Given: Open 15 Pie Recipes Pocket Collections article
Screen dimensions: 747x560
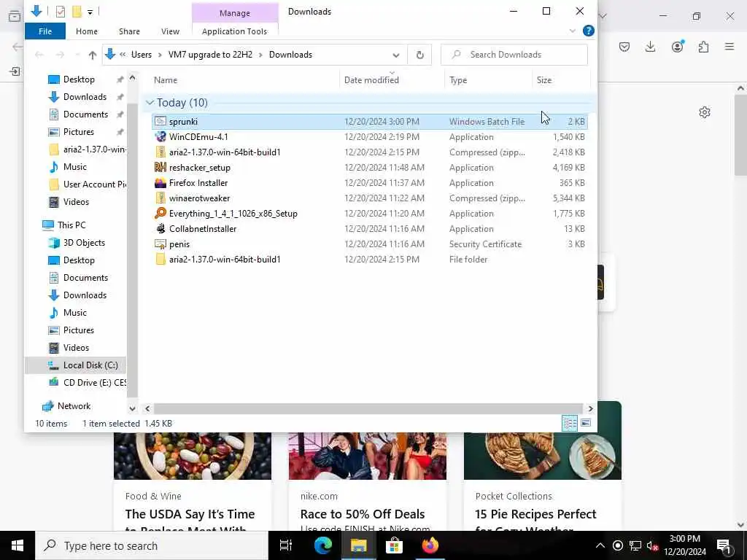Looking at the screenshot, I should (535, 514).
